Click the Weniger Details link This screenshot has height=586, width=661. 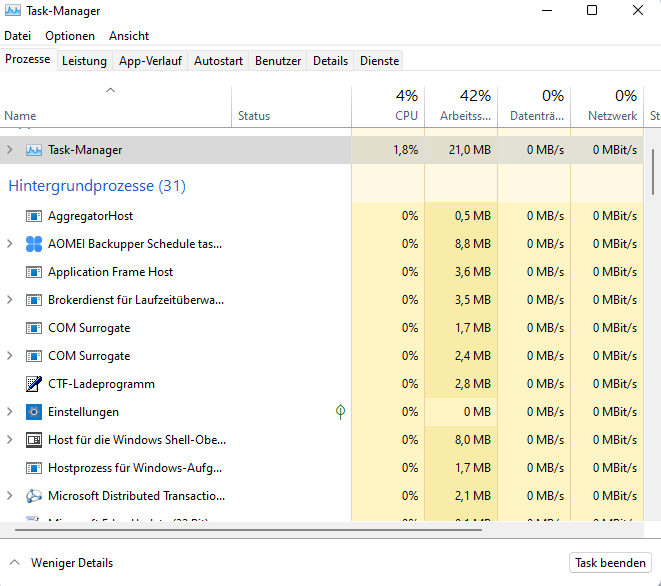coord(72,563)
